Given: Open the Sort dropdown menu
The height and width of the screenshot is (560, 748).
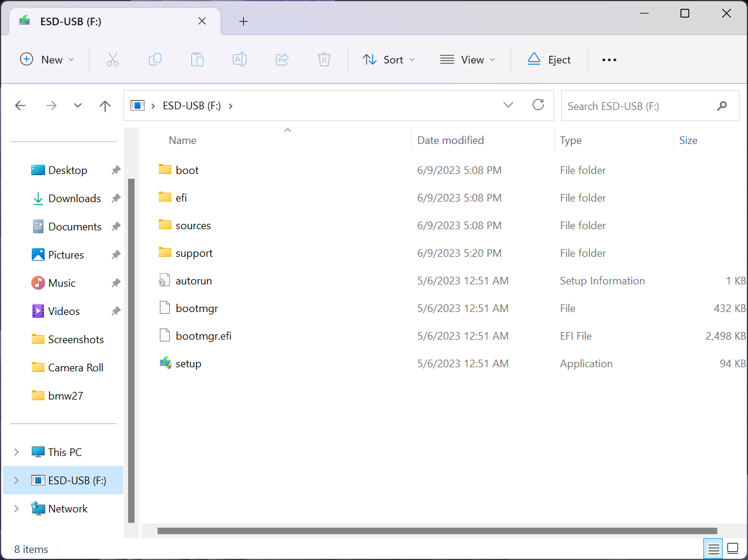Looking at the screenshot, I should point(388,59).
